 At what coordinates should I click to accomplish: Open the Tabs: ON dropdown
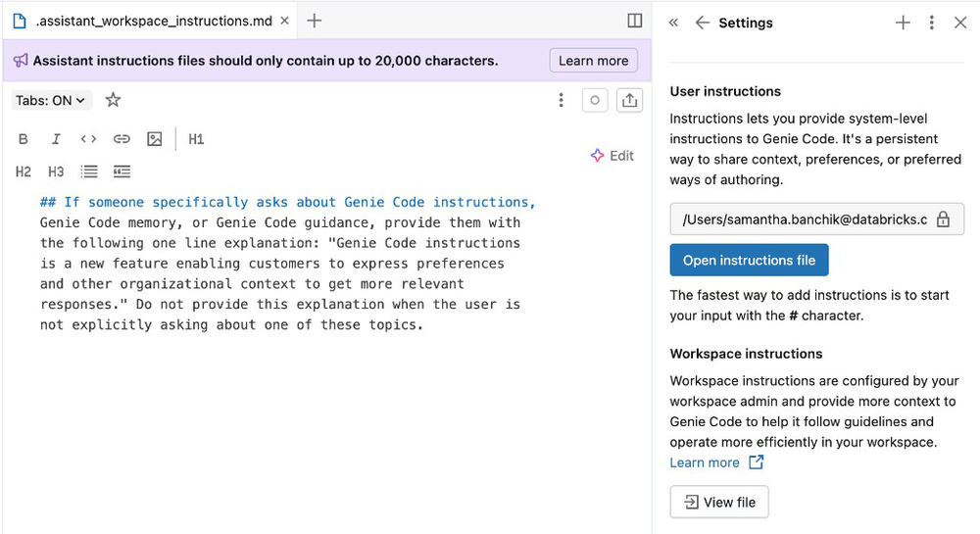51,100
